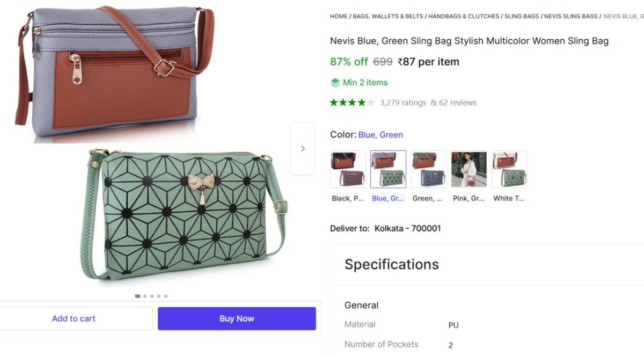The width and height of the screenshot is (644, 355).
Task: Select the Black, Pink color thumbnail
Action: (348, 169)
